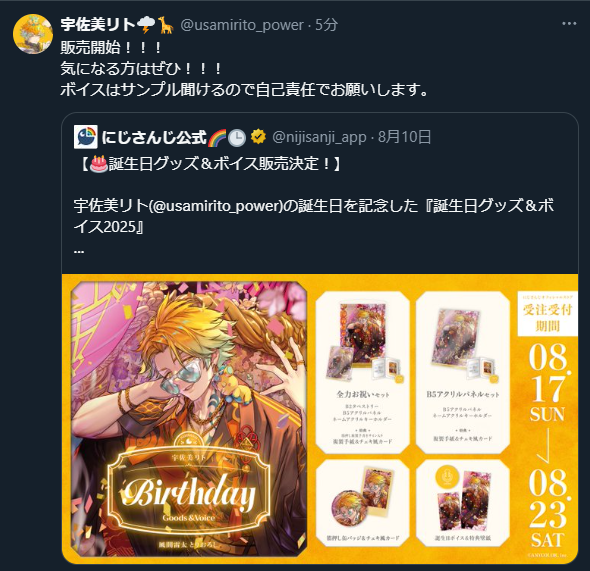Click the thunder cloud emoji after 宇佐美リト
The image size is (590, 571).
click(146, 26)
